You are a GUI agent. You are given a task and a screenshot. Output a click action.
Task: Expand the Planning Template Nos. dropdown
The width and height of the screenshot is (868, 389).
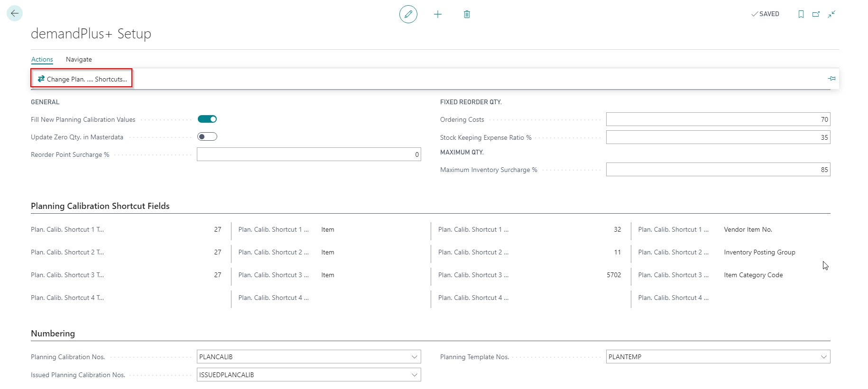pos(823,357)
